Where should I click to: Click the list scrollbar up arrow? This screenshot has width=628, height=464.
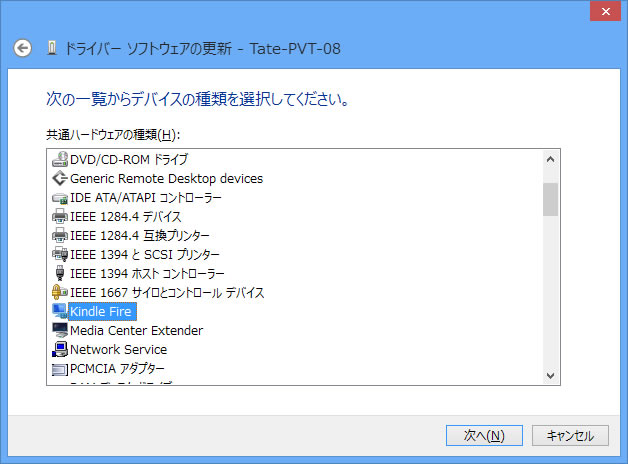pyautogui.click(x=550, y=159)
